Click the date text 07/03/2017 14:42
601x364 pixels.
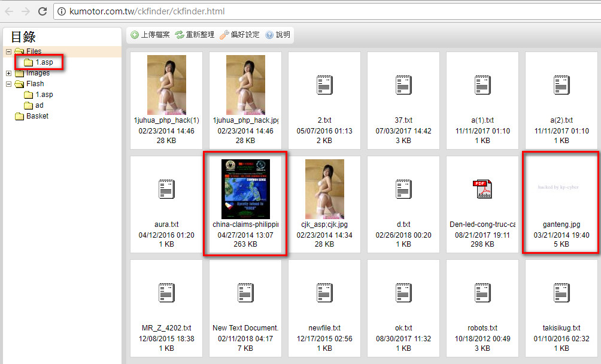coord(403,131)
